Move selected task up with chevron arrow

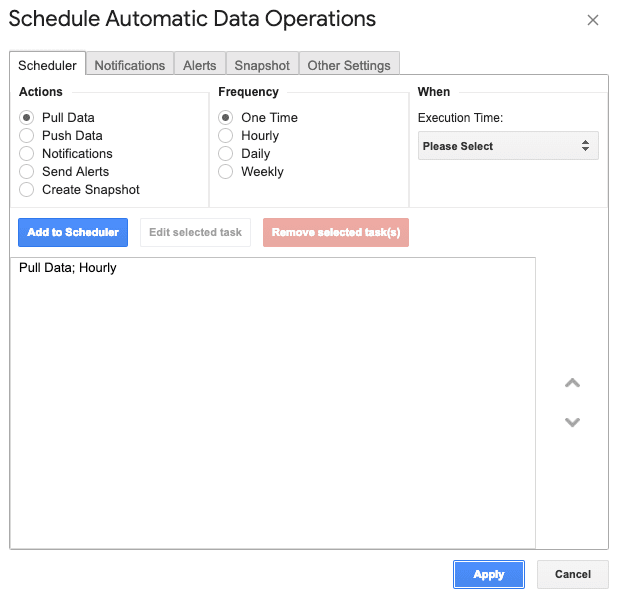572,383
